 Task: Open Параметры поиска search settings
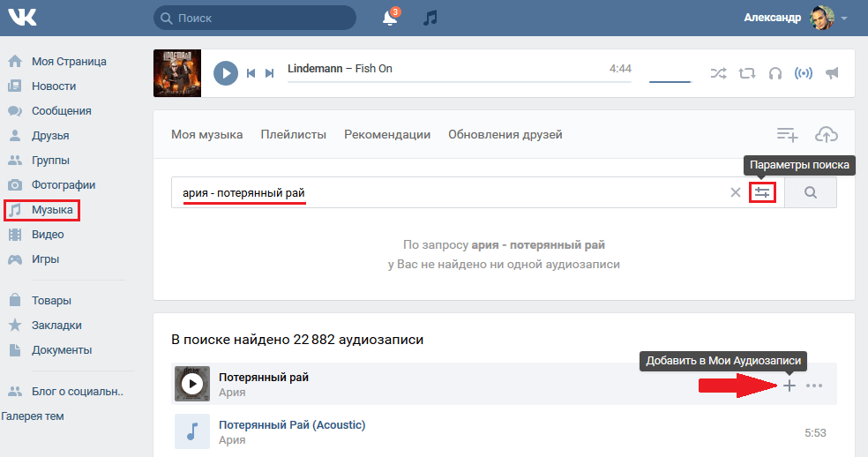click(762, 193)
